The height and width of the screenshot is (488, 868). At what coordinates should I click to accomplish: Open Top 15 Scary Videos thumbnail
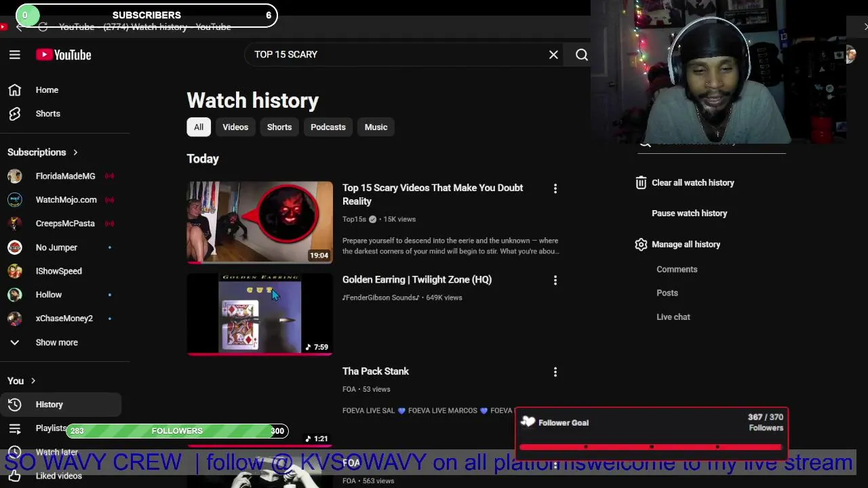(x=260, y=222)
